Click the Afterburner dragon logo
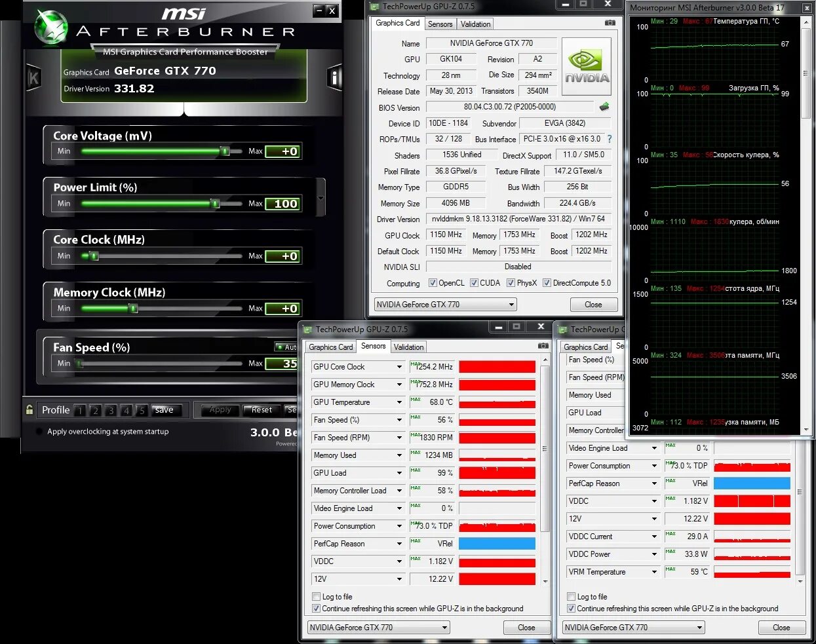This screenshot has height=644, width=816. [x=51, y=28]
